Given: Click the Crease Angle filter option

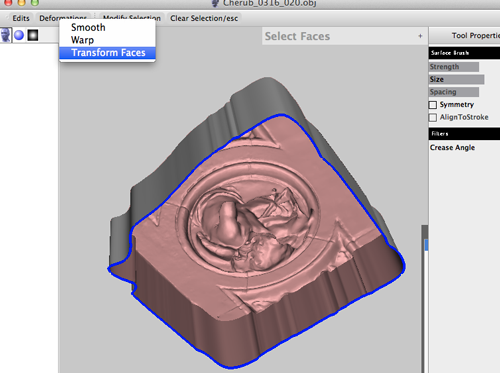Looking at the screenshot, I should point(452,147).
